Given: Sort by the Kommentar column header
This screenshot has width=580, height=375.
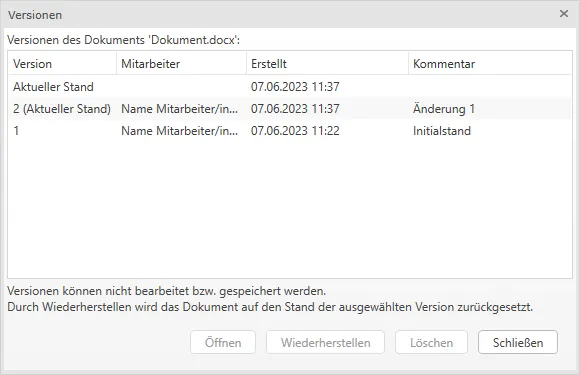Looking at the screenshot, I should (490, 64).
